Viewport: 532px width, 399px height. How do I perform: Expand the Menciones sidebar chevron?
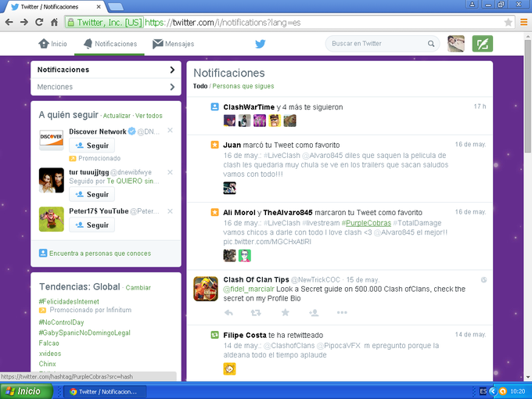pyautogui.click(x=172, y=87)
